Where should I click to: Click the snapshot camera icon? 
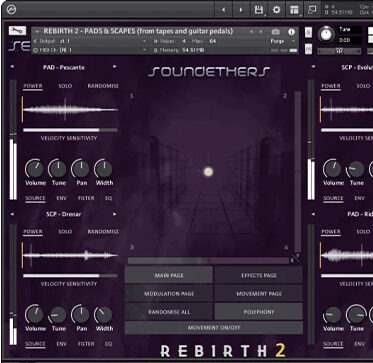[x=276, y=32]
